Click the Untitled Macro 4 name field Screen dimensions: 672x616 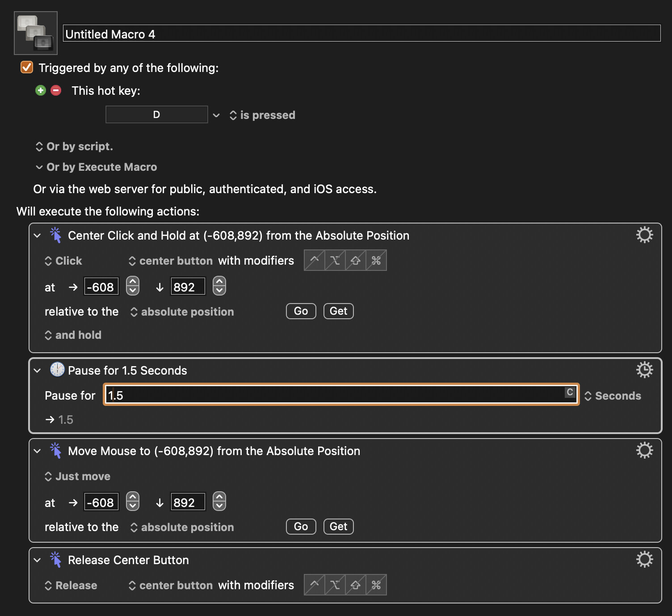coord(361,34)
